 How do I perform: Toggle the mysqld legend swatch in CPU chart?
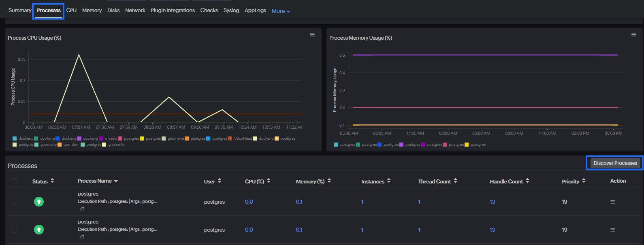[x=101, y=138]
